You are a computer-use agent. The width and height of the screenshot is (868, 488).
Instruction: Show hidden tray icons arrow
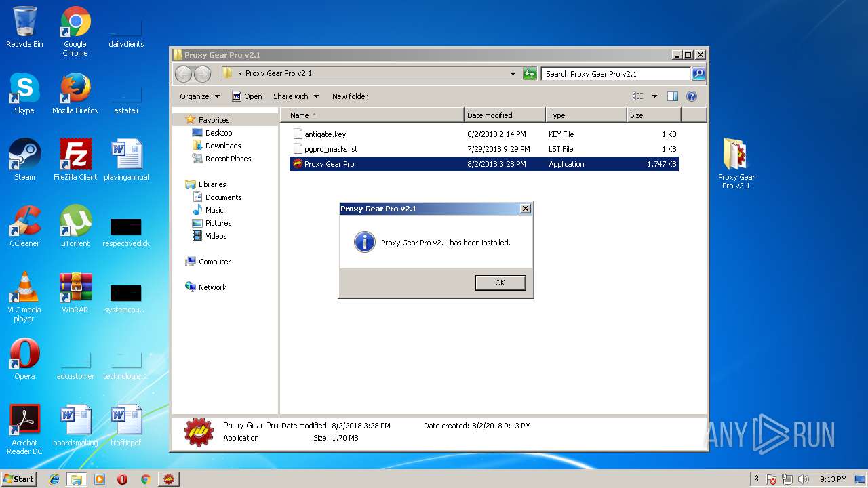coord(756,479)
